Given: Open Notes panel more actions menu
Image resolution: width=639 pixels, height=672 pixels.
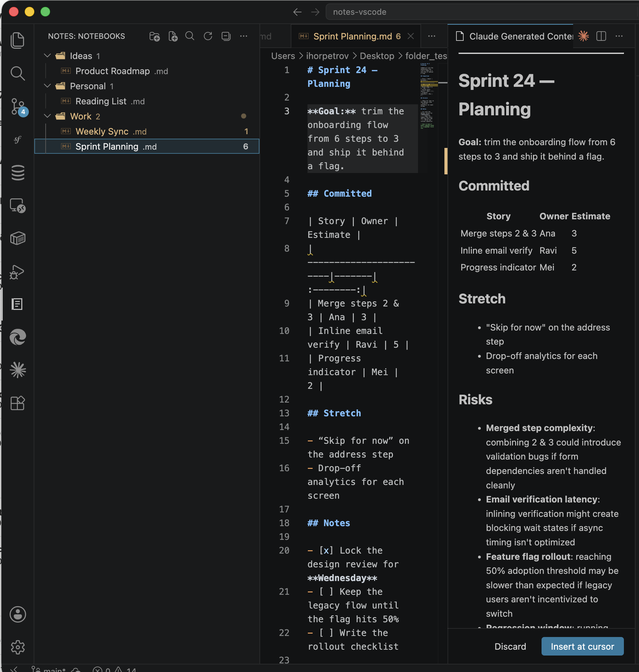Looking at the screenshot, I should click(244, 36).
